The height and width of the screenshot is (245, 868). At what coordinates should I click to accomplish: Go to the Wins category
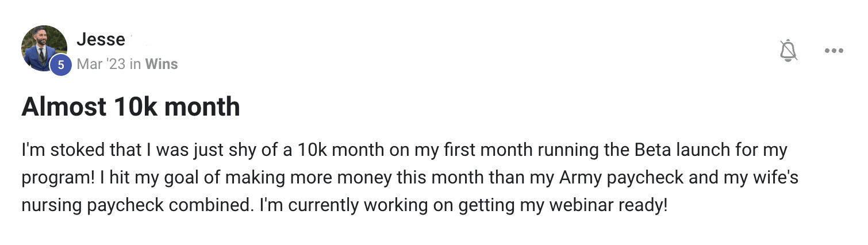pos(162,64)
